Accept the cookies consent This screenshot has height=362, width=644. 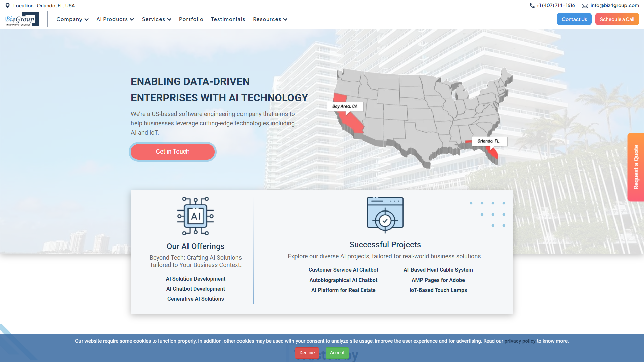337,353
